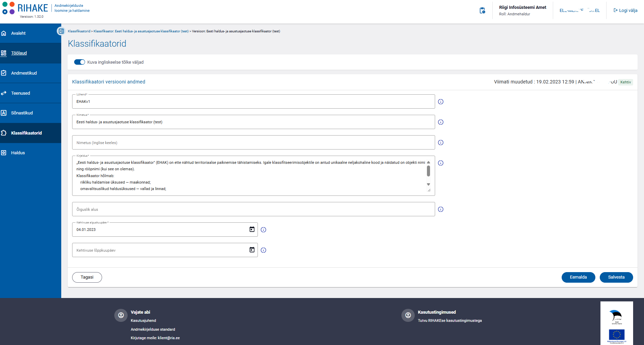Click the info icon next to Kirjeldus field
The image size is (644, 345).
[441, 163]
